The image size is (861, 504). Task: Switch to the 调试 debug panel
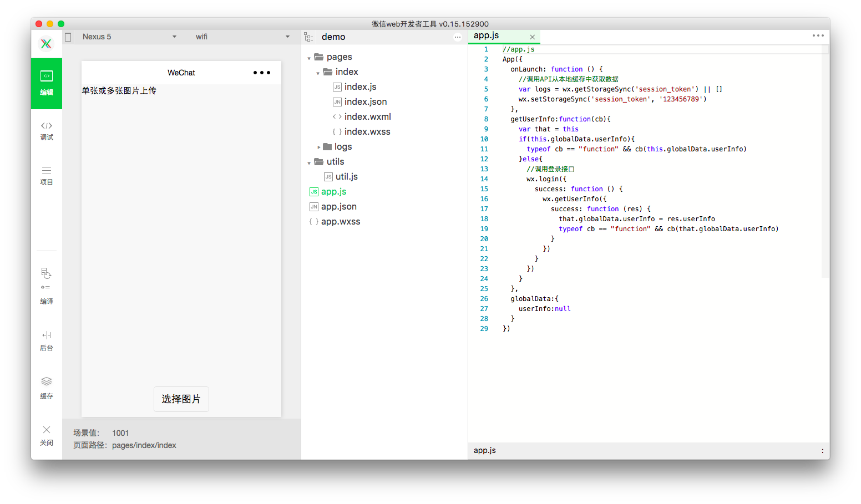tap(47, 131)
